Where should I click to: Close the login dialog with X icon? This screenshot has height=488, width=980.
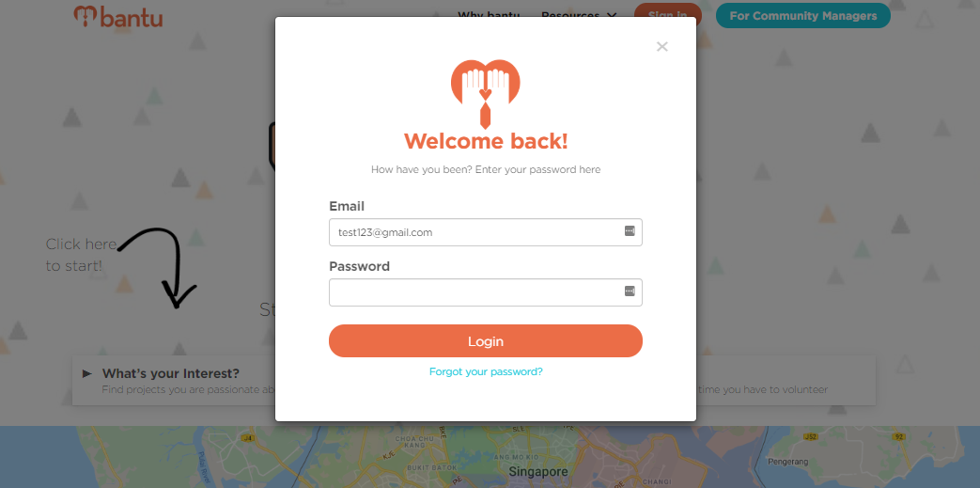point(662,46)
